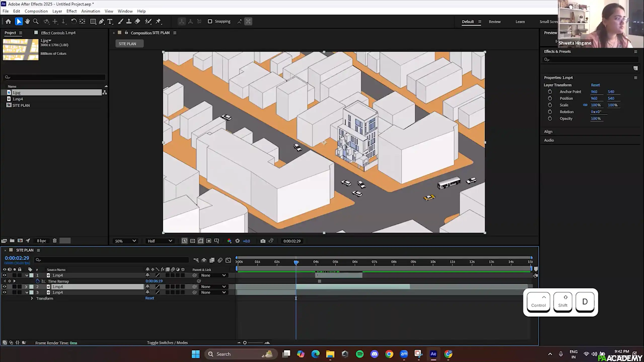Select the Rotation tool

point(73,21)
